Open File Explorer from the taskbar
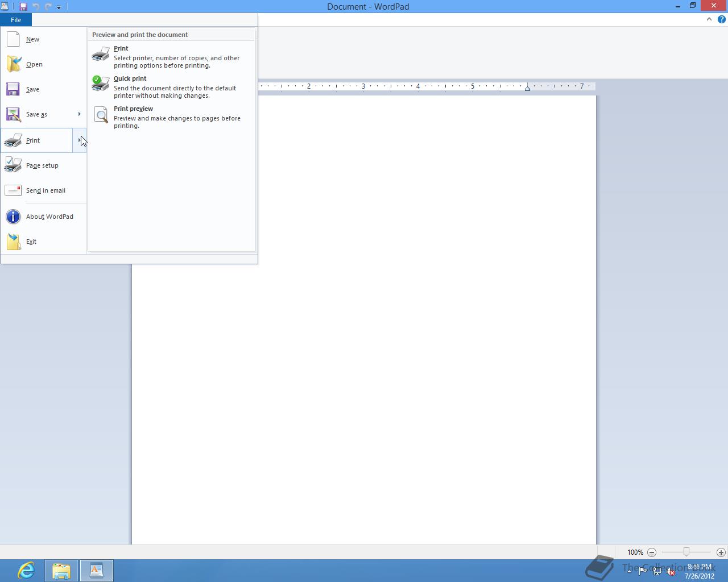The image size is (728, 582). pos(61,570)
